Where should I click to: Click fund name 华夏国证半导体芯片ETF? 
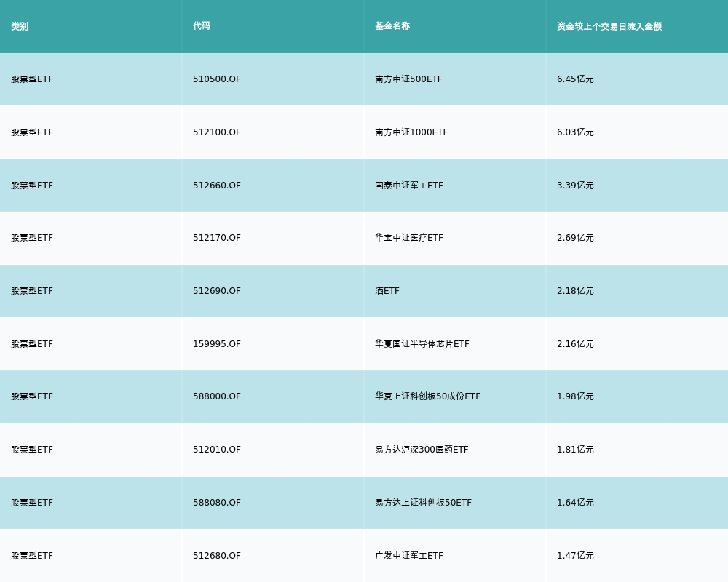click(422, 344)
